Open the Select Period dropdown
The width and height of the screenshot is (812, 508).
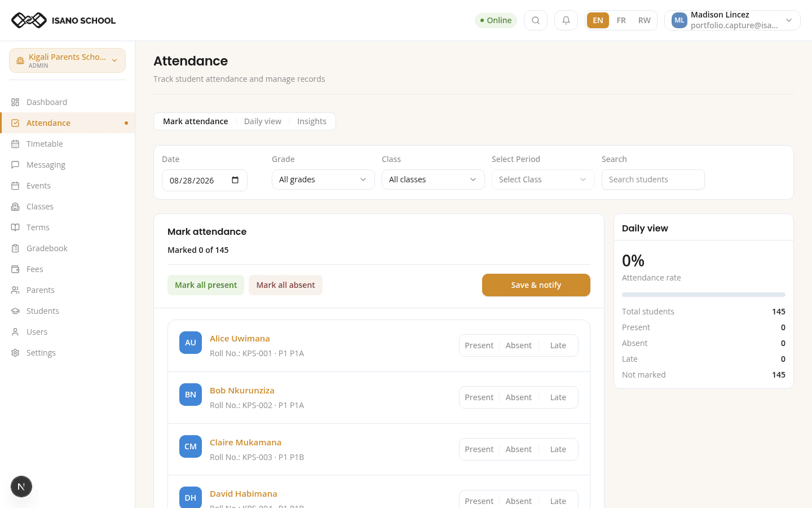click(543, 179)
